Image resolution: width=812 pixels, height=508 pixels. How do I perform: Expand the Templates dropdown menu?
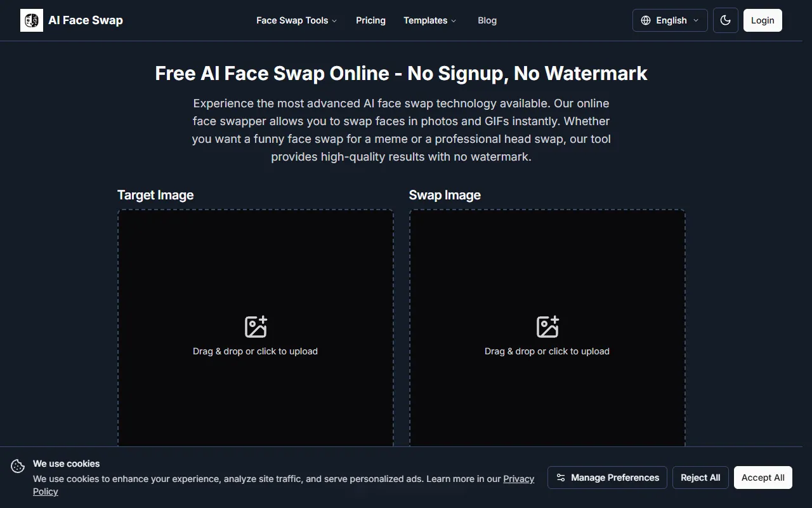click(x=429, y=20)
